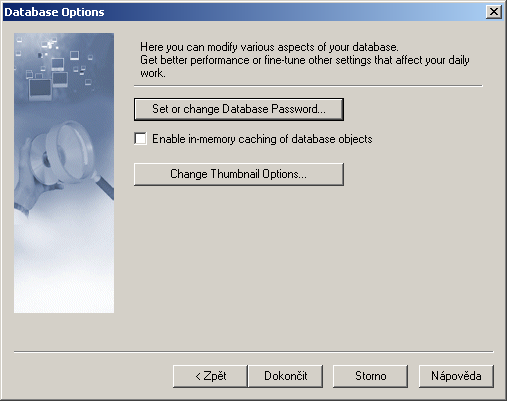Open help via the Nápověda button
This screenshot has height=401, width=507.
coord(456,376)
